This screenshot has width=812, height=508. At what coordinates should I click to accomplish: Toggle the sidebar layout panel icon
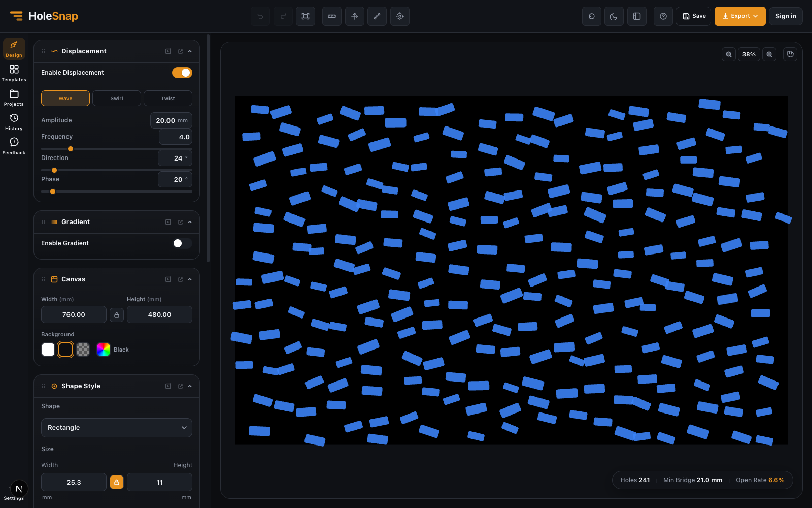pyautogui.click(x=637, y=16)
